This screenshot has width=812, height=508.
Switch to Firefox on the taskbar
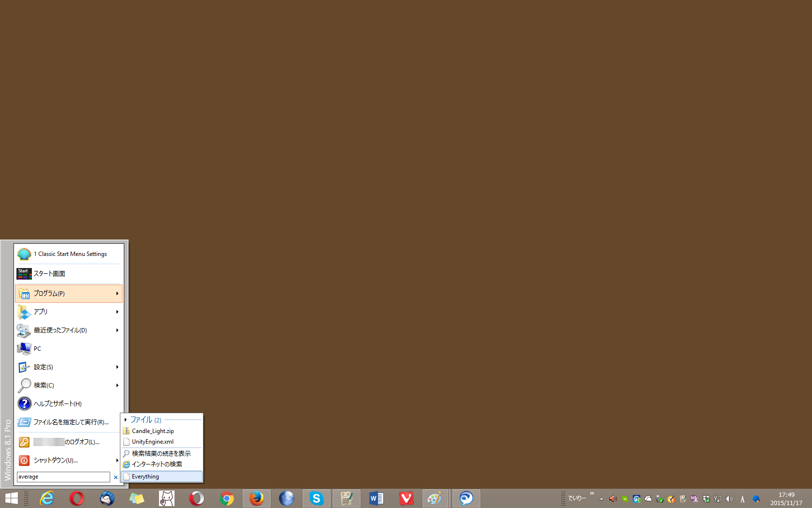coord(257,498)
